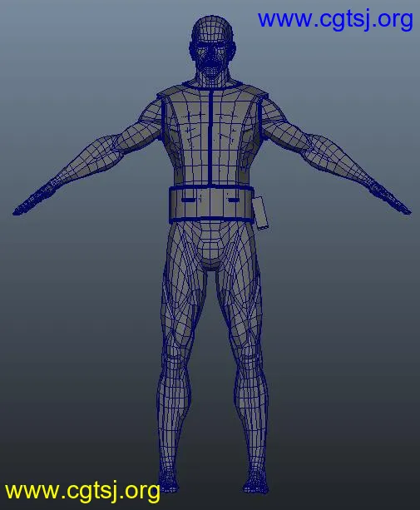Click the face of the character model
420x510 pixels.
coord(211,58)
